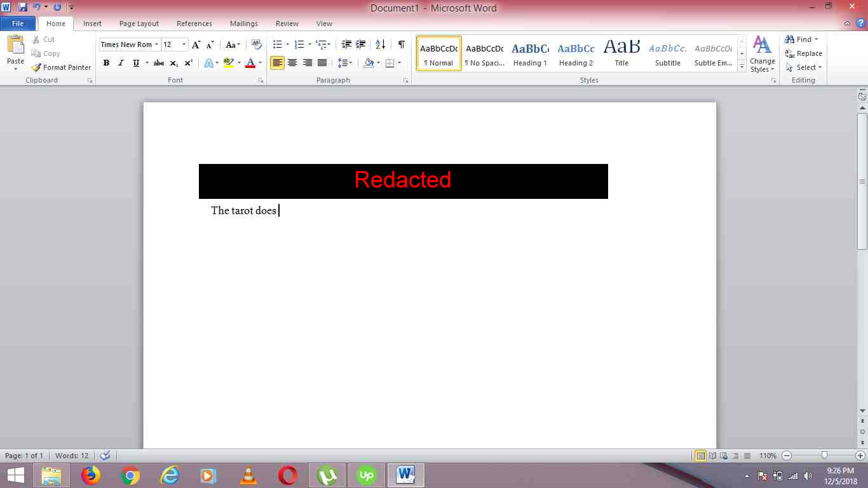Switch to the Insert tab
This screenshot has height=488, width=868.
(92, 24)
